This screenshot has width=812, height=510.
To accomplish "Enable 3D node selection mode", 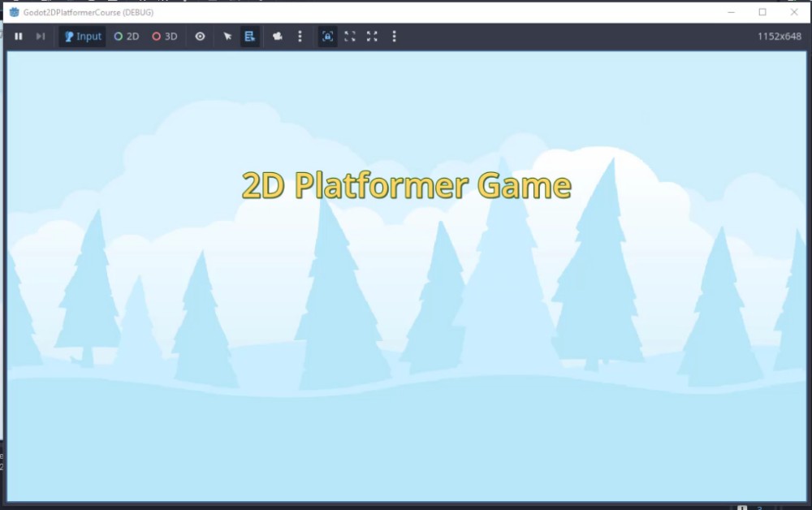I will point(165,37).
